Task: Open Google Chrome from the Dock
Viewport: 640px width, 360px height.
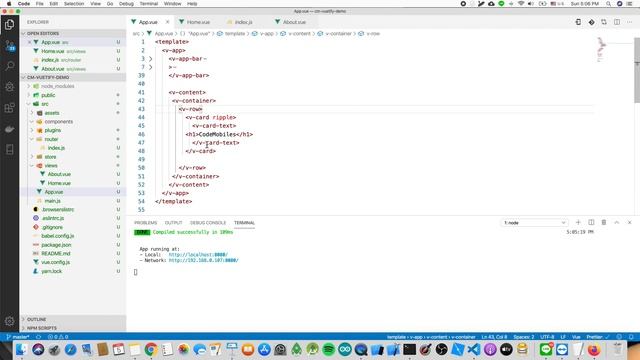Action: (x=151, y=349)
